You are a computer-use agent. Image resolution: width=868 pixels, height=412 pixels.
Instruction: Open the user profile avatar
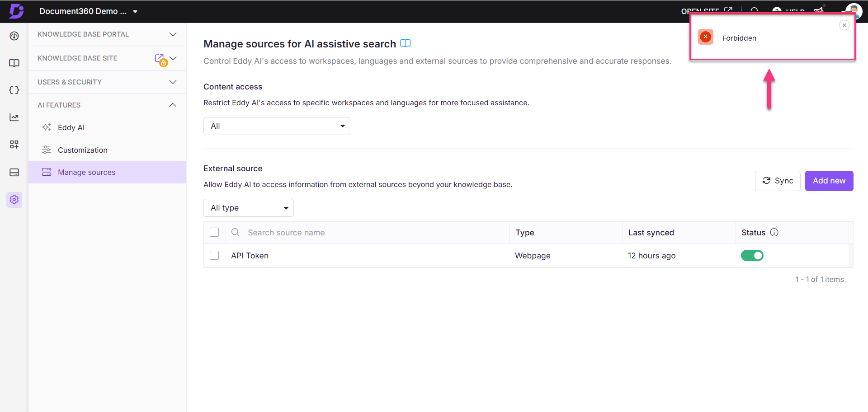pyautogui.click(x=854, y=11)
